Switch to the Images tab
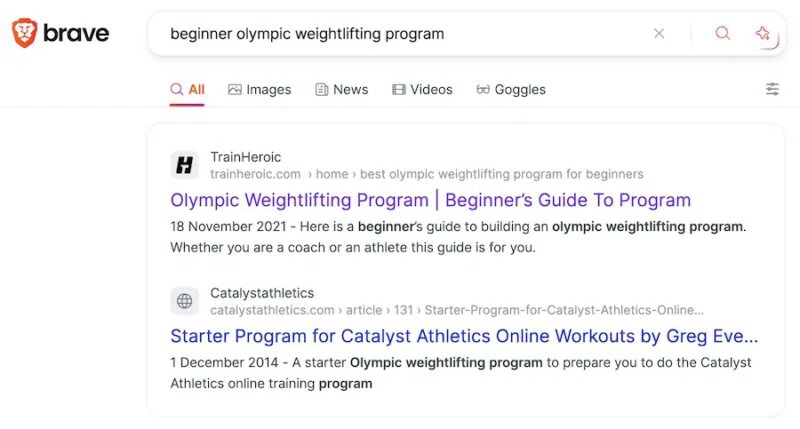This screenshot has width=800, height=429. (259, 90)
